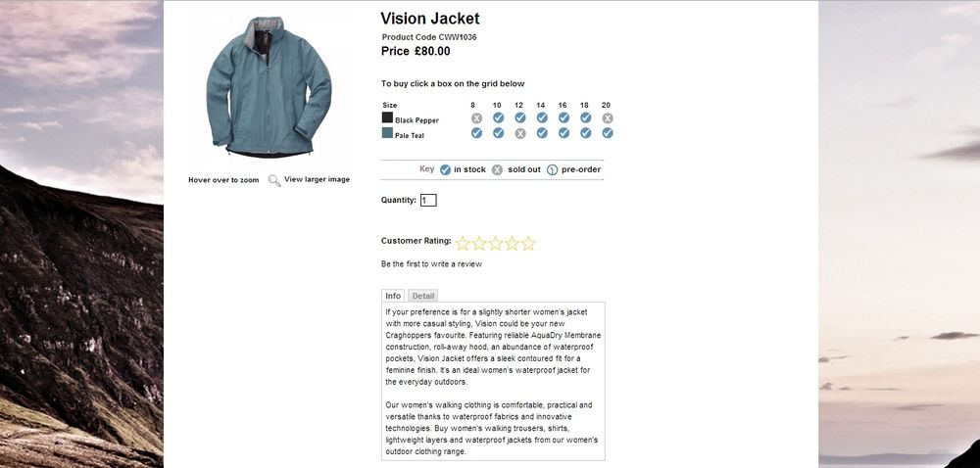Image resolution: width=980 pixels, height=468 pixels.
Task: Open the View larger image link
Action: [x=317, y=180]
